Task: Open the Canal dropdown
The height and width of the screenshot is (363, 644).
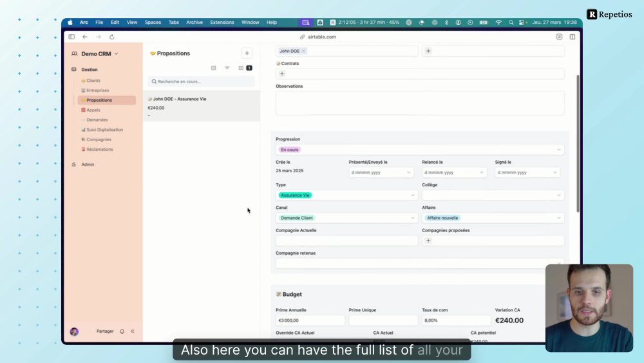Action: (346, 218)
